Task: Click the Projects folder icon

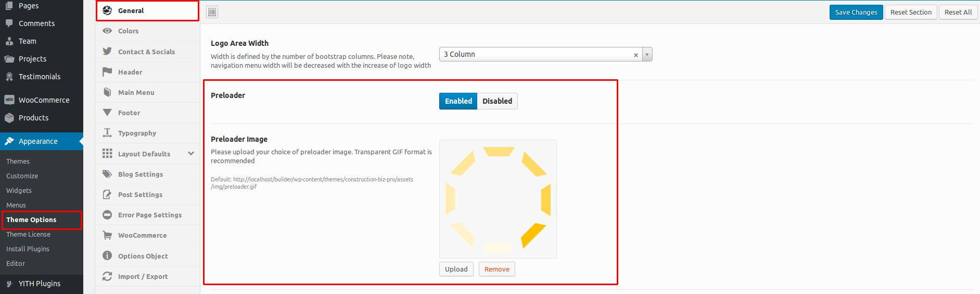Action: 9,59
